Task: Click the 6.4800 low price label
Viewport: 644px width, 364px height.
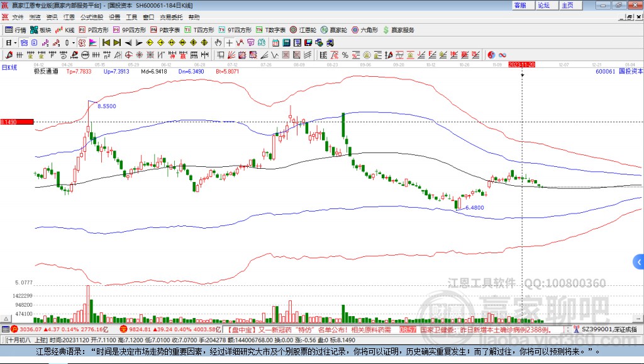Action: 475,208
